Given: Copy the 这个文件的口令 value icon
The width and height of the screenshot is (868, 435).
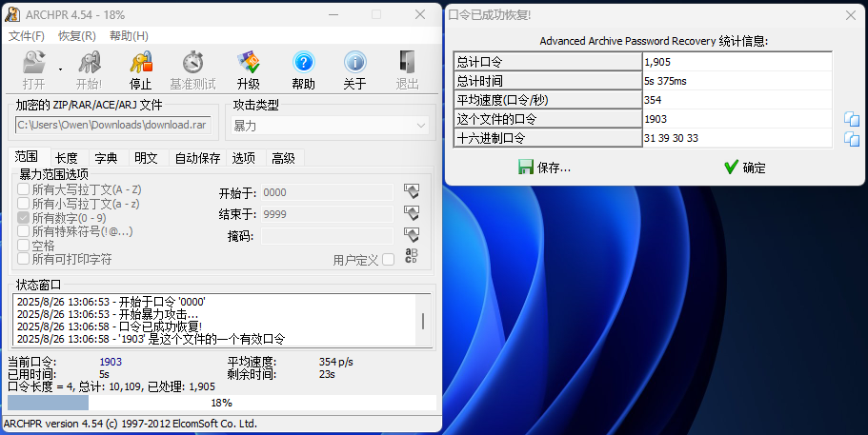Looking at the screenshot, I should click(852, 119).
